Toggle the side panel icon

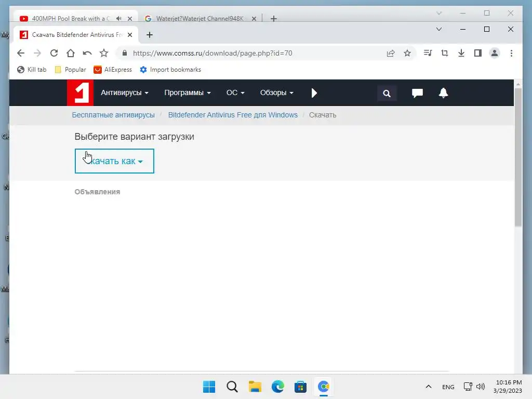[x=478, y=53]
